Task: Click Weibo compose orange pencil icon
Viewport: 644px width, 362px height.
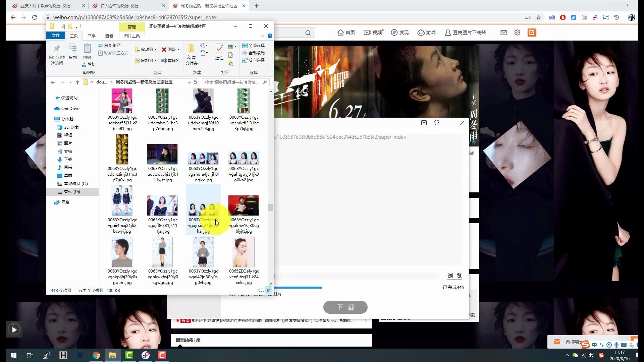Action: pyautogui.click(x=532, y=33)
